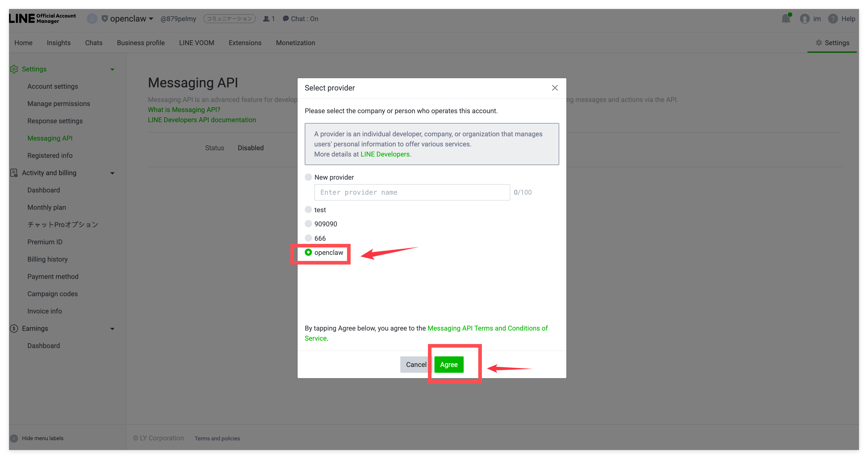The width and height of the screenshot is (868, 459).
Task: Choose the 909090 provider option
Action: [308, 224]
